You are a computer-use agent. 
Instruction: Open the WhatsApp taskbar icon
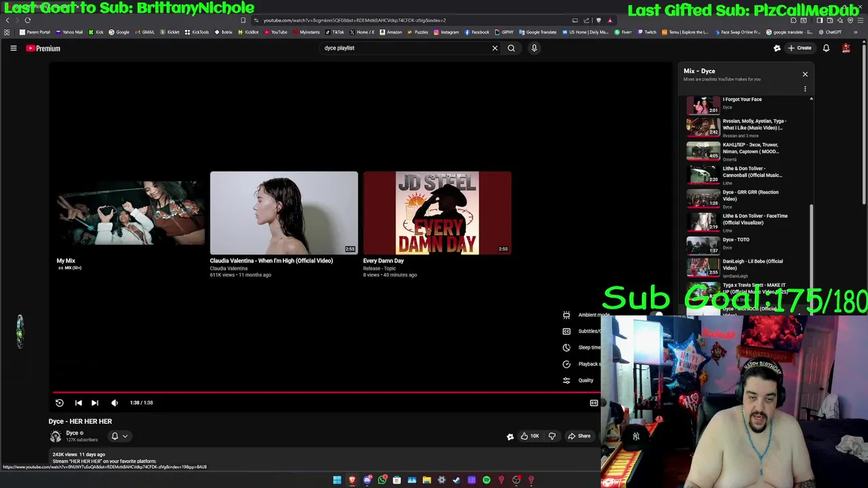click(382, 480)
